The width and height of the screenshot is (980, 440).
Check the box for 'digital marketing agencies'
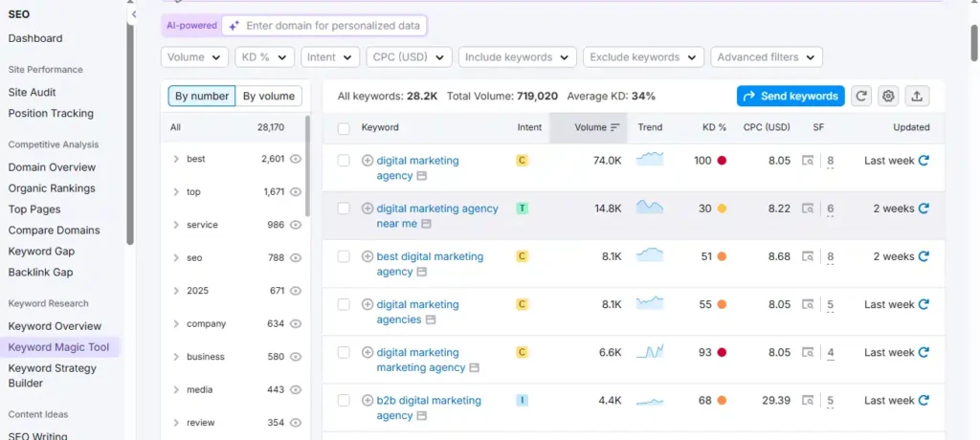pyautogui.click(x=344, y=304)
